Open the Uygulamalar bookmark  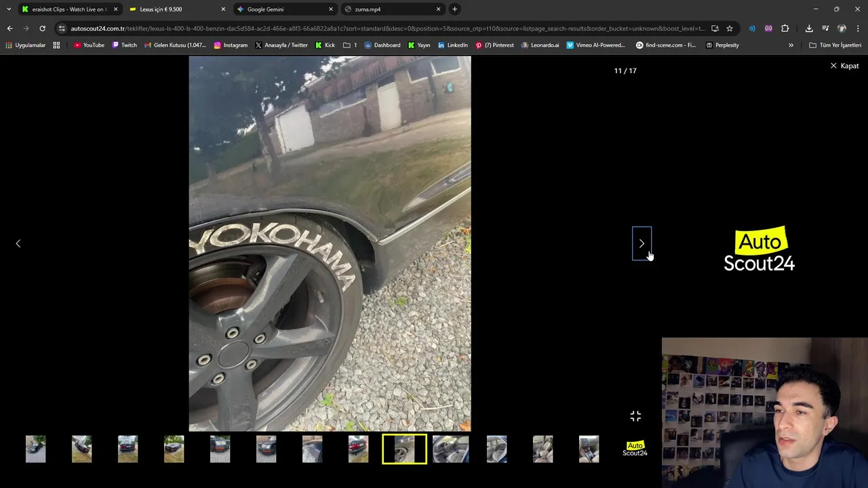click(25, 45)
